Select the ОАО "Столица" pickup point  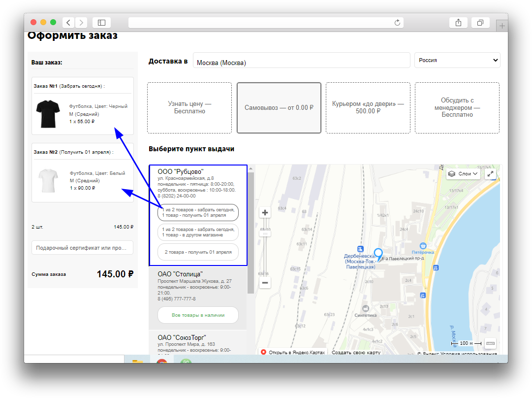point(180,274)
